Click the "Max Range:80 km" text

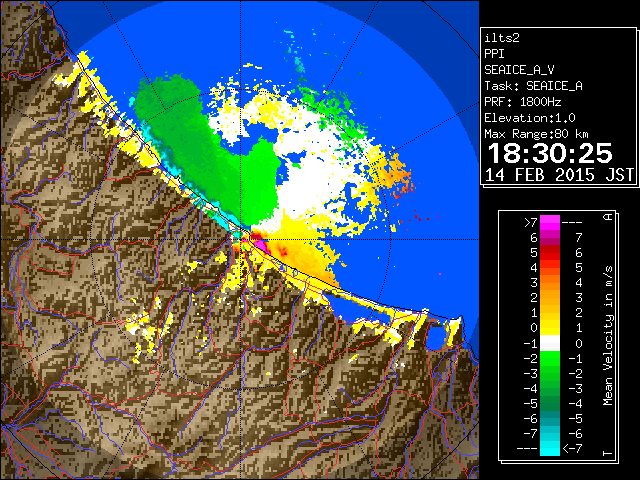pos(536,134)
